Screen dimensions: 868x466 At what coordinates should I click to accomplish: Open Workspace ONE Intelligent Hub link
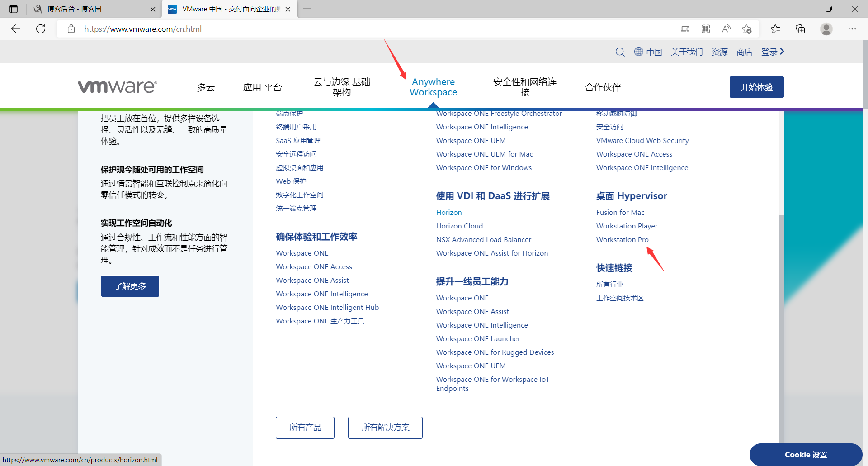(328, 307)
